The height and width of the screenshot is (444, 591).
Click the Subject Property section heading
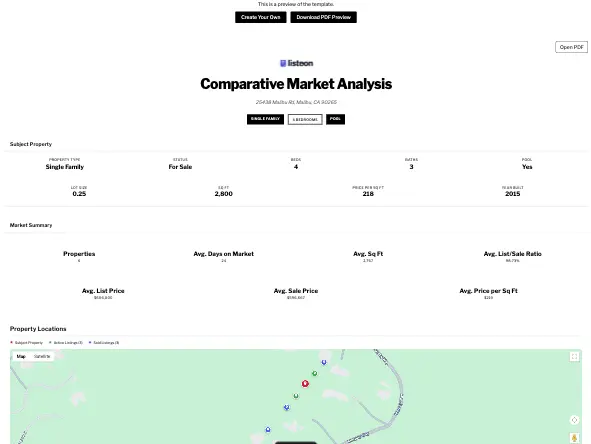click(x=31, y=144)
